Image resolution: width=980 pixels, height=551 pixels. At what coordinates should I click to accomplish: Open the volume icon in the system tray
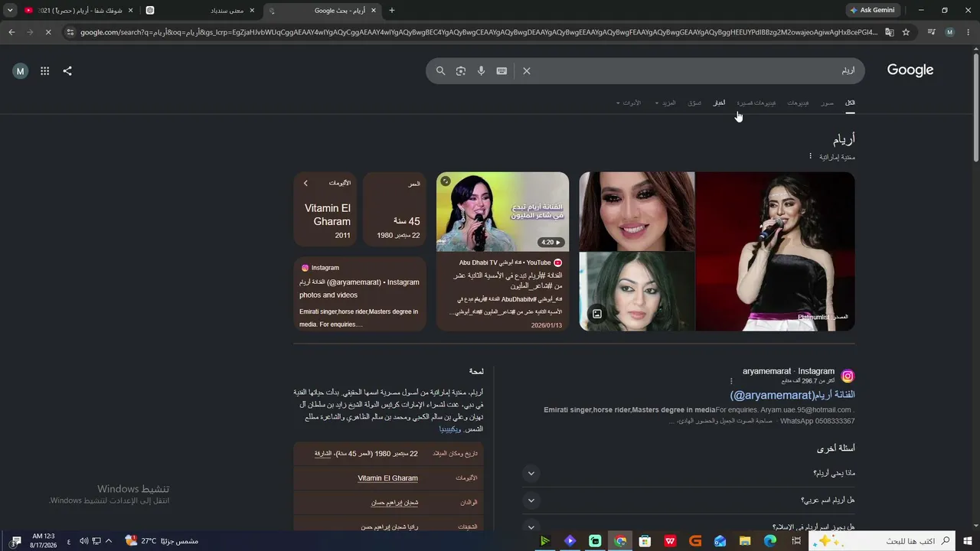pyautogui.click(x=84, y=541)
